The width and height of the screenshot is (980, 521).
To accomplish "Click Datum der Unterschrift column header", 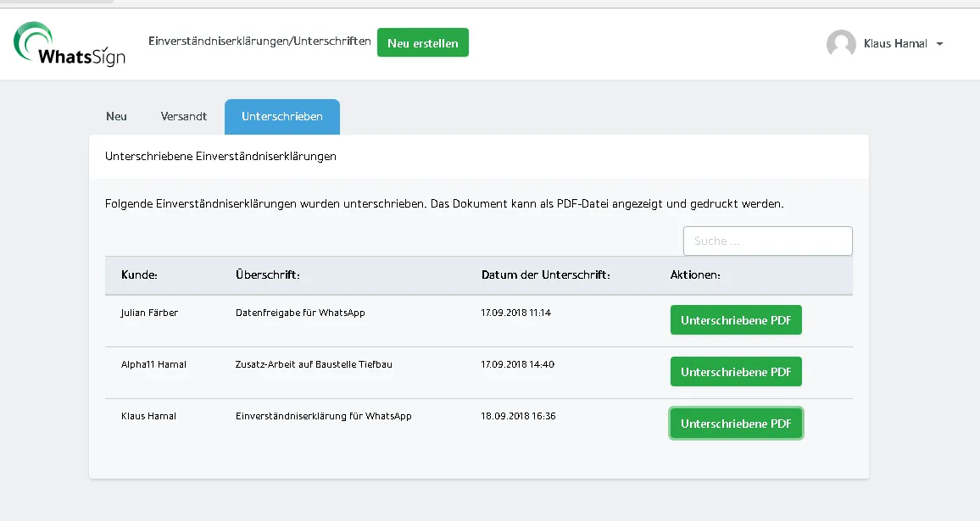I will (x=545, y=275).
